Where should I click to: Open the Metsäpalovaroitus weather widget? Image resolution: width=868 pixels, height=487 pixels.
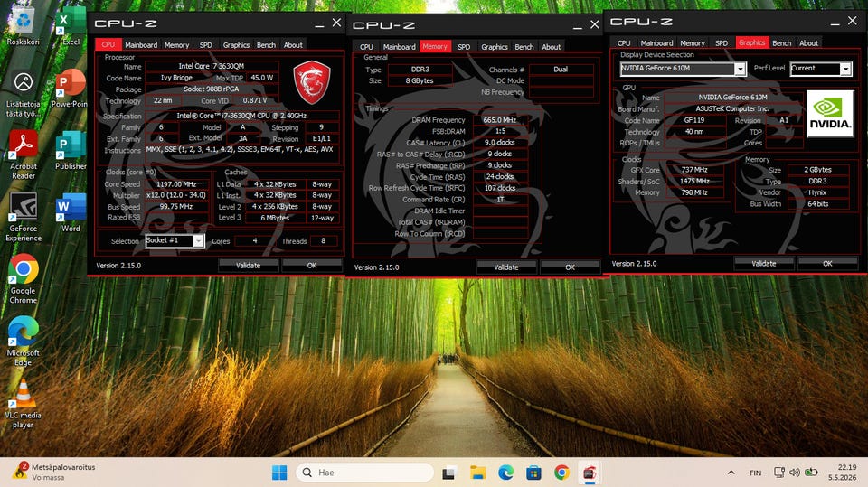coord(54,472)
